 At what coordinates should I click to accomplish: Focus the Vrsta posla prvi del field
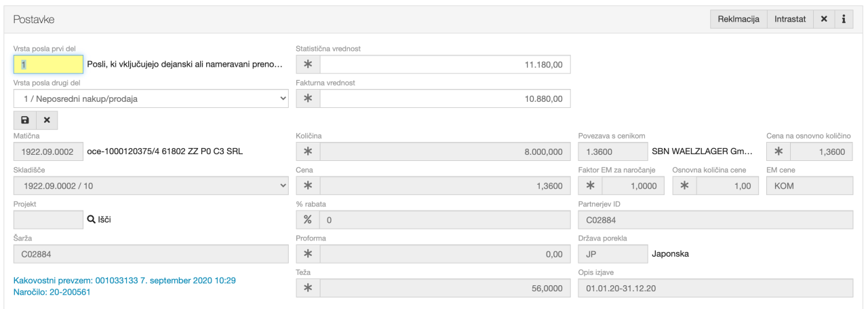click(x=48, y=65)
